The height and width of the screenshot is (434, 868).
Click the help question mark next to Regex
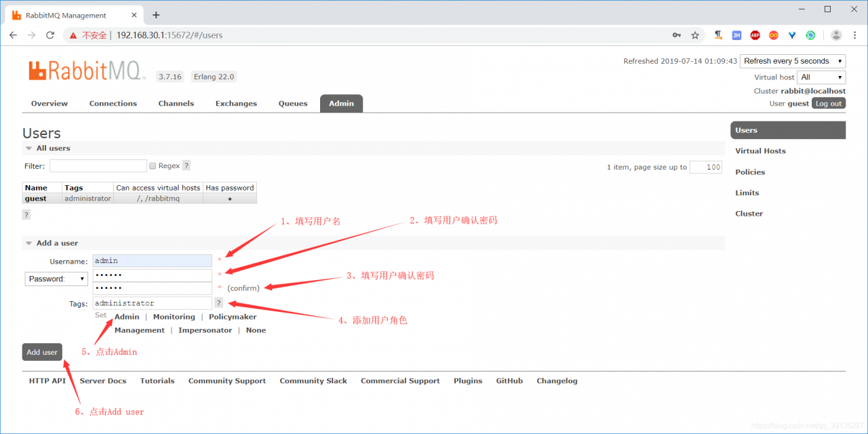coord(186,165)
